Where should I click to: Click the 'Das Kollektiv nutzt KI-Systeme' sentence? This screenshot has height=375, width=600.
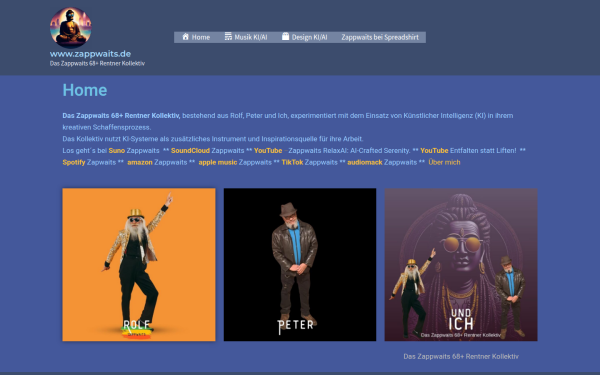tap(213, 139)
